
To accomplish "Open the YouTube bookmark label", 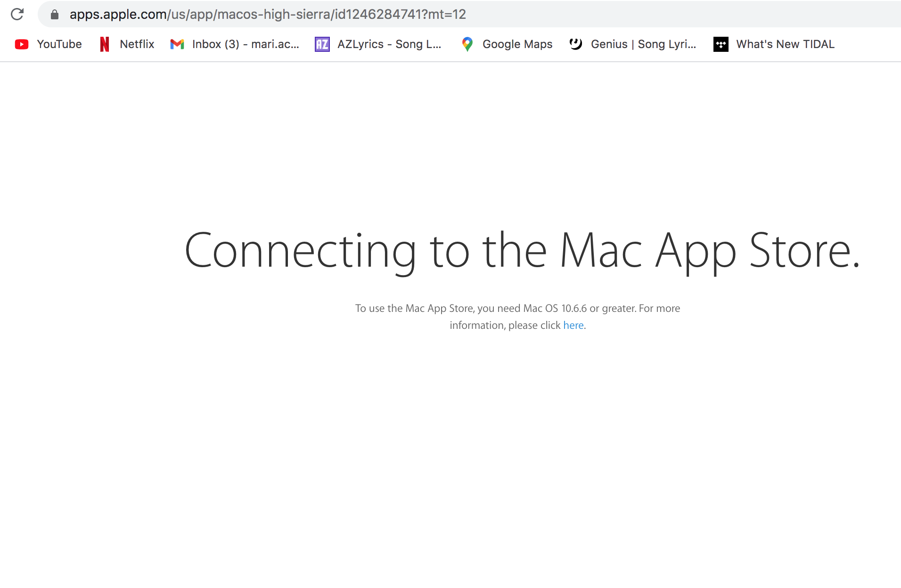I will pos(59,44).
